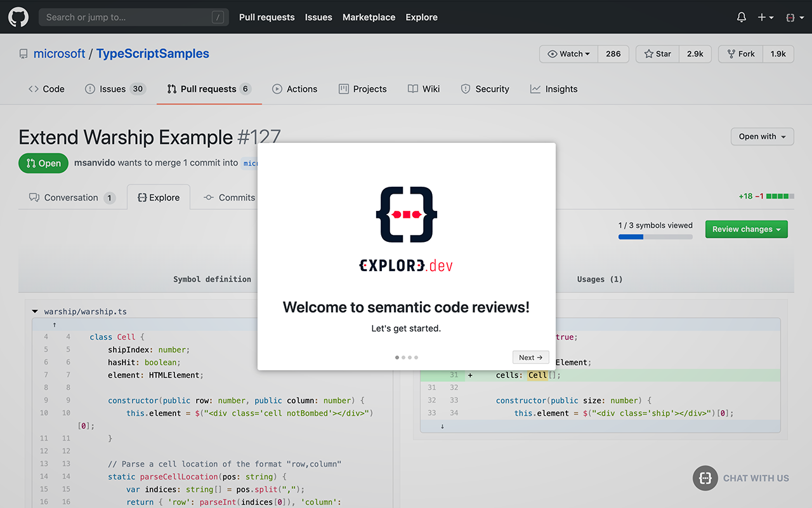This screenshot has width=812, height=508.
Task: Switch to the Insights tab
Action: click(x=554, y=89)
